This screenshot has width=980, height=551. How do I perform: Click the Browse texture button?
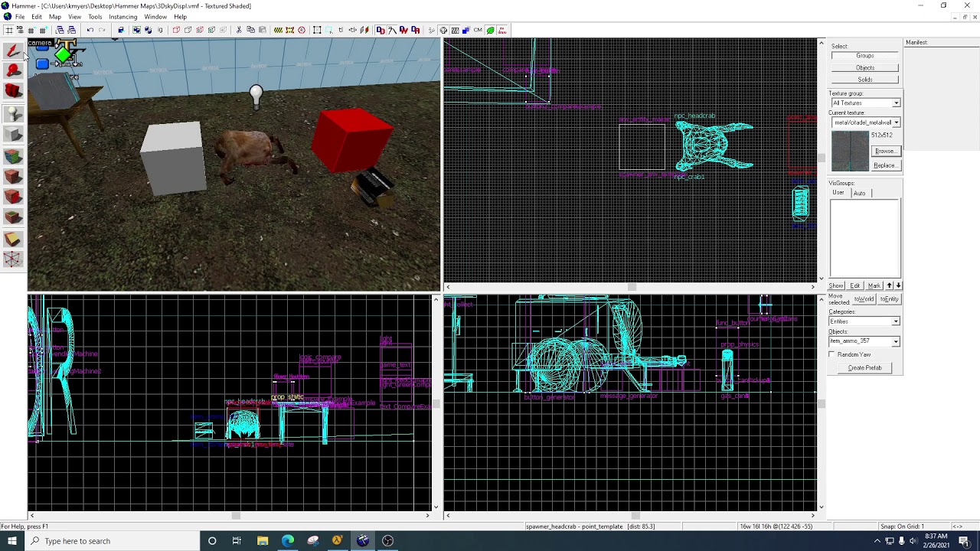click(x=886, y=152)
